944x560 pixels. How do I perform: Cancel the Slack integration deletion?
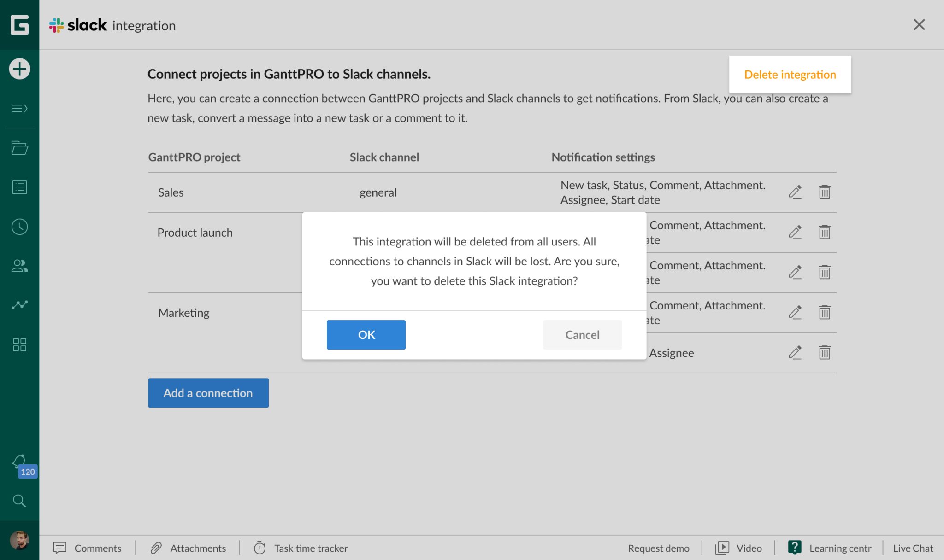[x=582, y=334]
